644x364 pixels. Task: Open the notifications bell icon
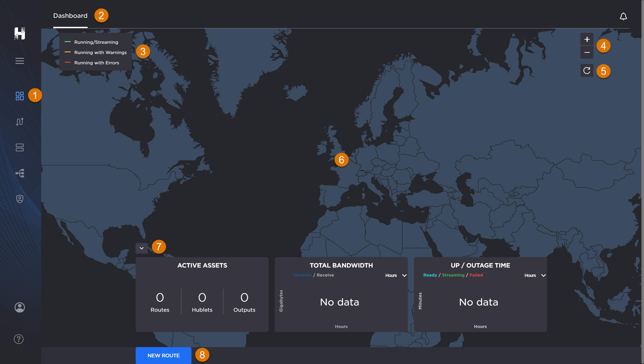623,16
